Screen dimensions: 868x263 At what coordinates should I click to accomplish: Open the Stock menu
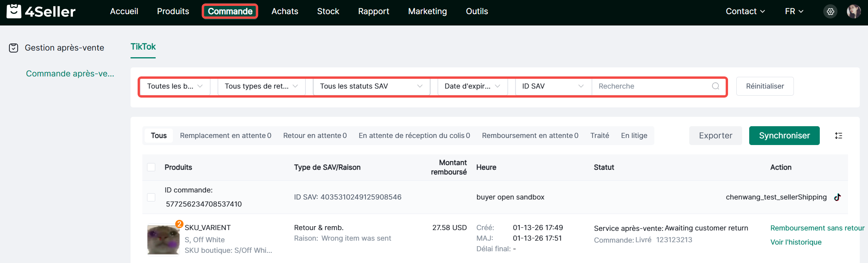click(x=328, y=11)
